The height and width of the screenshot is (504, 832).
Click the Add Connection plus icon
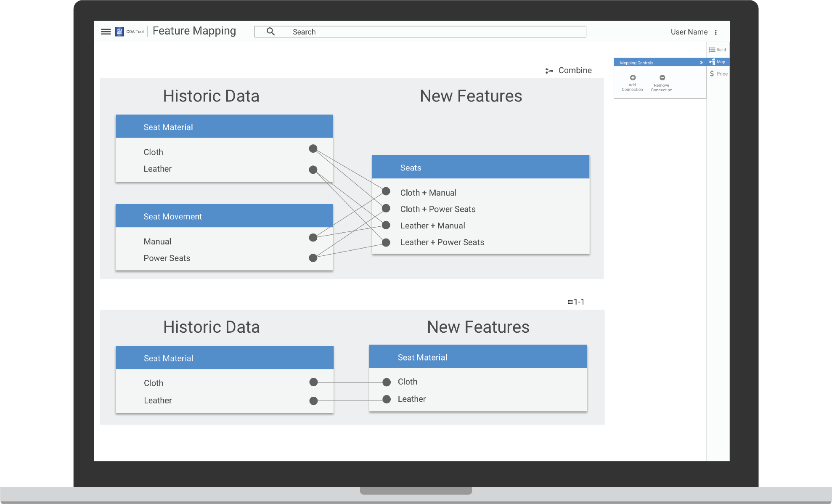[x=633, y=77]
